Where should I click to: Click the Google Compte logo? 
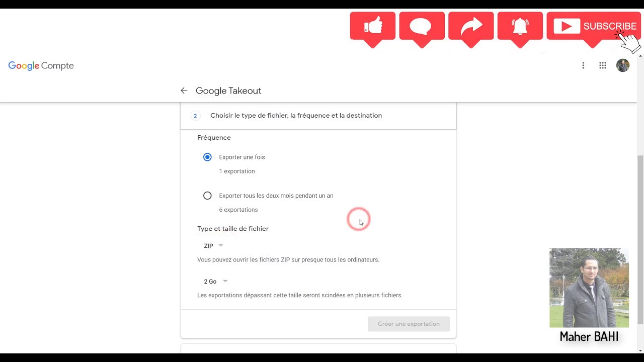click(x=41, y=66)
